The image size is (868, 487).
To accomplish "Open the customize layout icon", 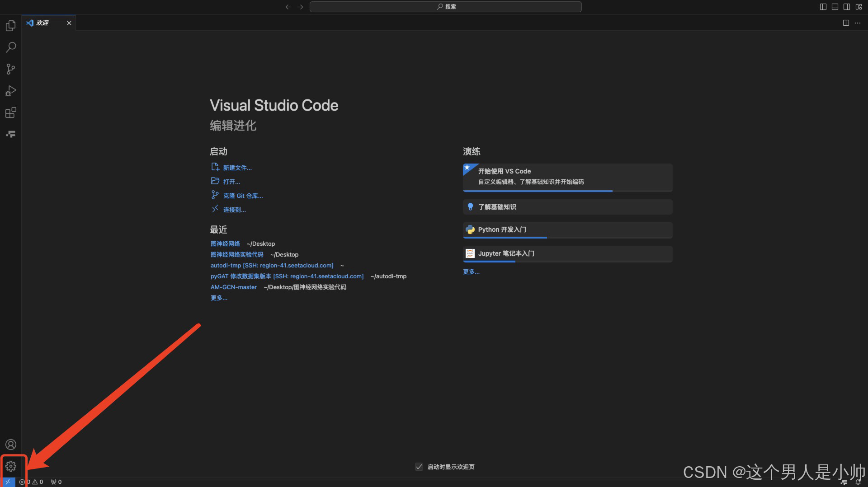I will [859, 7].
